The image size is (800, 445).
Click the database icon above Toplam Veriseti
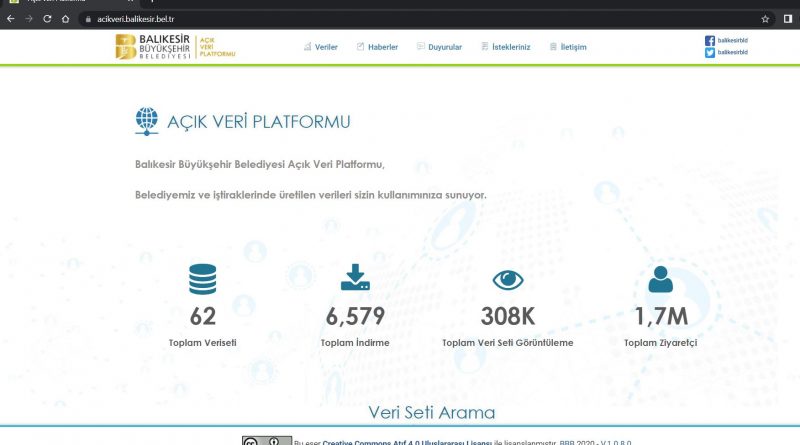point(202,279)
